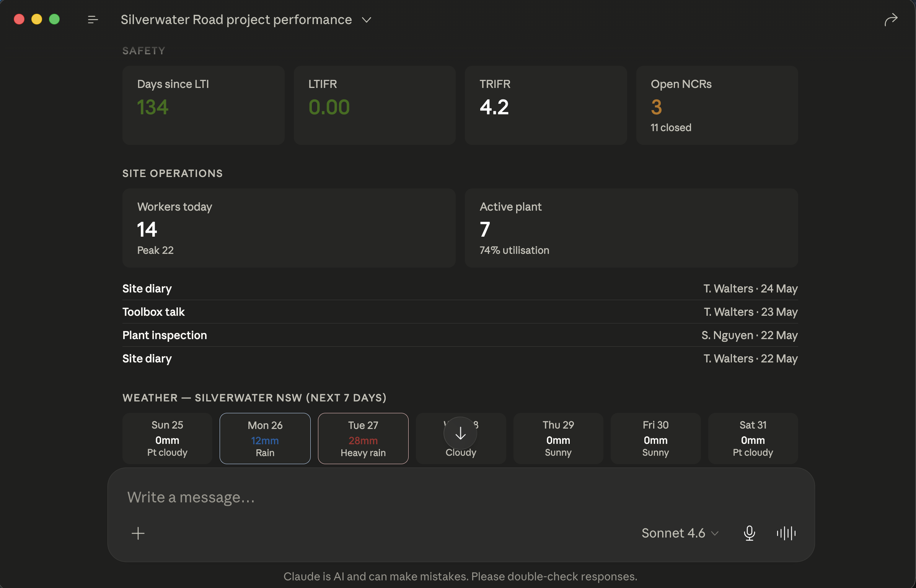
Task: Click the Days since LTI card
Action: (203, 105)
